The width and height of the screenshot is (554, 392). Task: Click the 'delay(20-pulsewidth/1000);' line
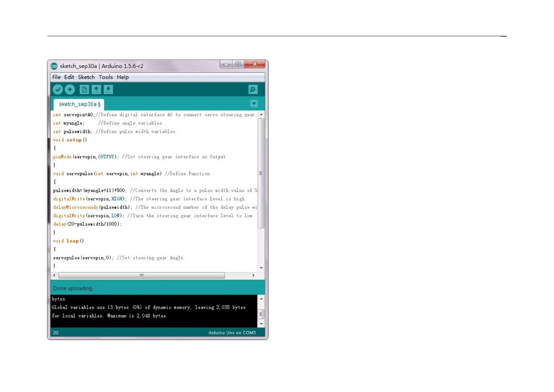tap(87, 224)
